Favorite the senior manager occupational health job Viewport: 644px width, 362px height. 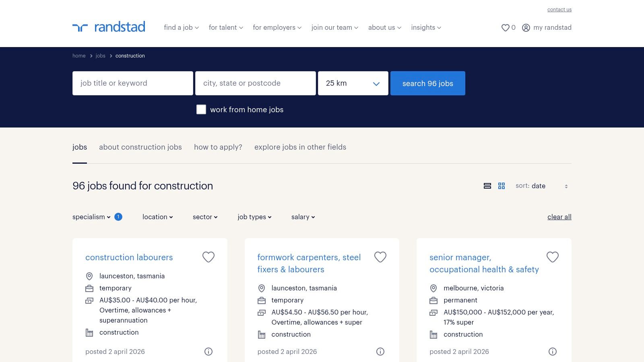point(552,257)
